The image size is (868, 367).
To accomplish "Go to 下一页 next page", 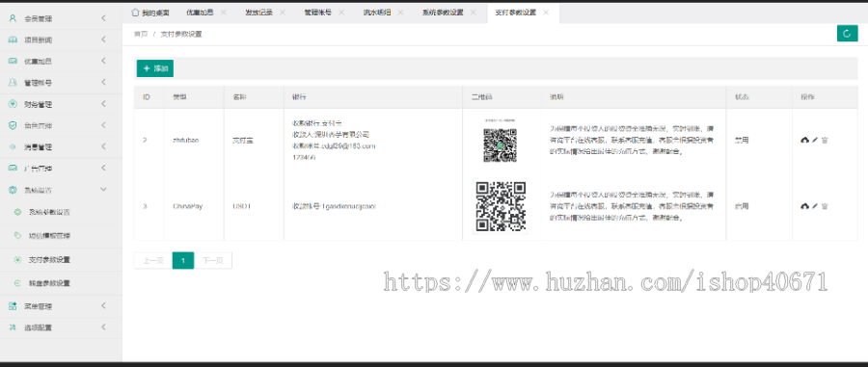I will [x=212, y=260].
